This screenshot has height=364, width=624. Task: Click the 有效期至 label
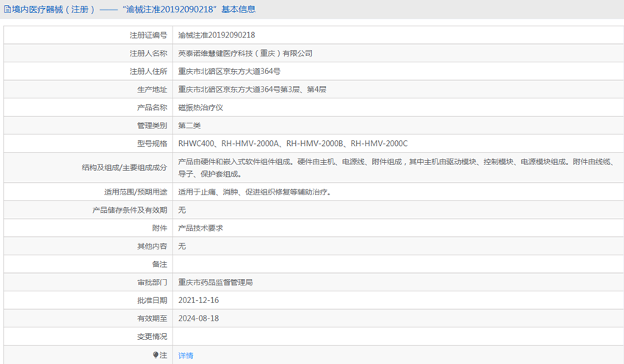153,318
